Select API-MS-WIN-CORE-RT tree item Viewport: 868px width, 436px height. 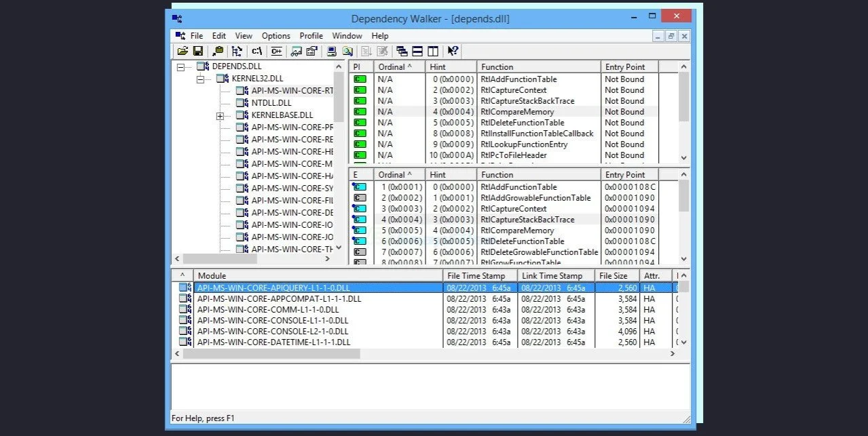point(293,91)
